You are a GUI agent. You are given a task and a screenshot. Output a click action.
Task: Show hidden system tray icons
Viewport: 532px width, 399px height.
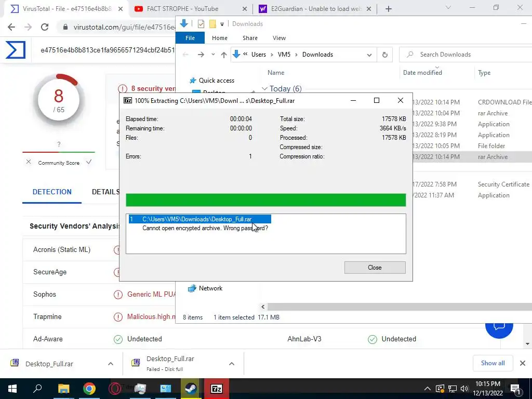tap(427, 389)
